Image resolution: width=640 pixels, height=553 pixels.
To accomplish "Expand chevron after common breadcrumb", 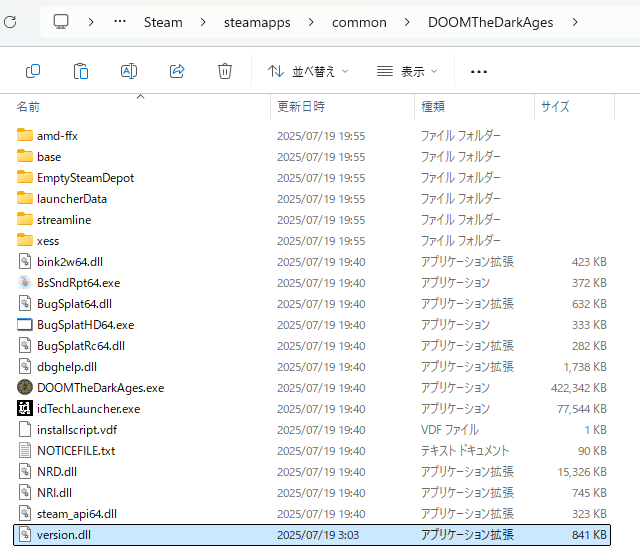I will (x=407, y=22).
